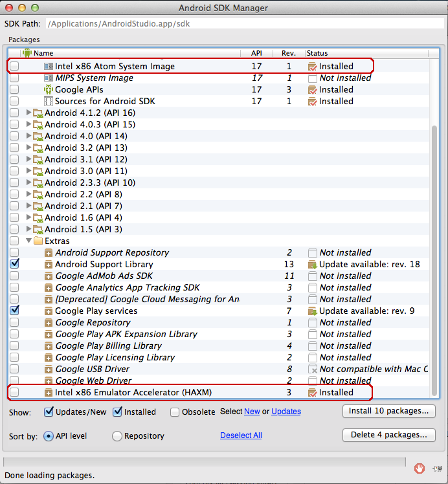The height and width of the screenshot is (484, 448).
Task: Click the Google APIs android icon
Action: (49, 89)
